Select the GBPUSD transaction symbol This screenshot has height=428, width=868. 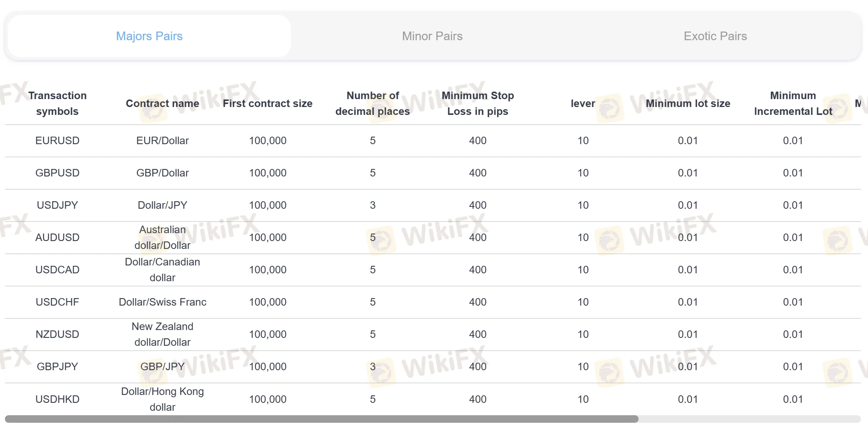tap(57, 173)
